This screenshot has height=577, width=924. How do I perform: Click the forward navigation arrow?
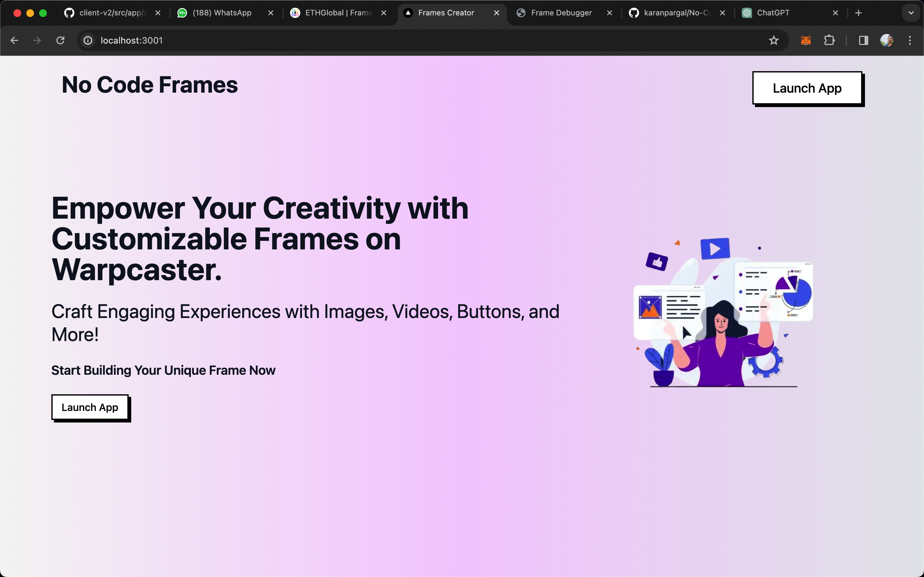[37, 40]
